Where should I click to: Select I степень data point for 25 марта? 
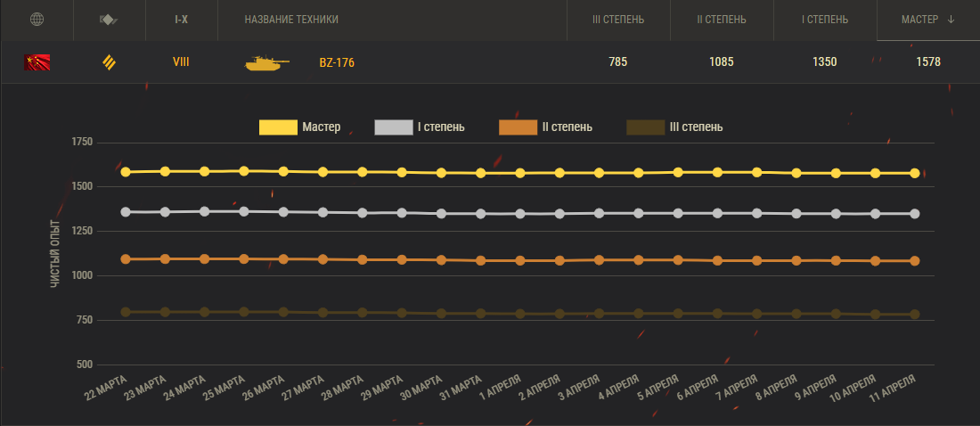[244, 211]
